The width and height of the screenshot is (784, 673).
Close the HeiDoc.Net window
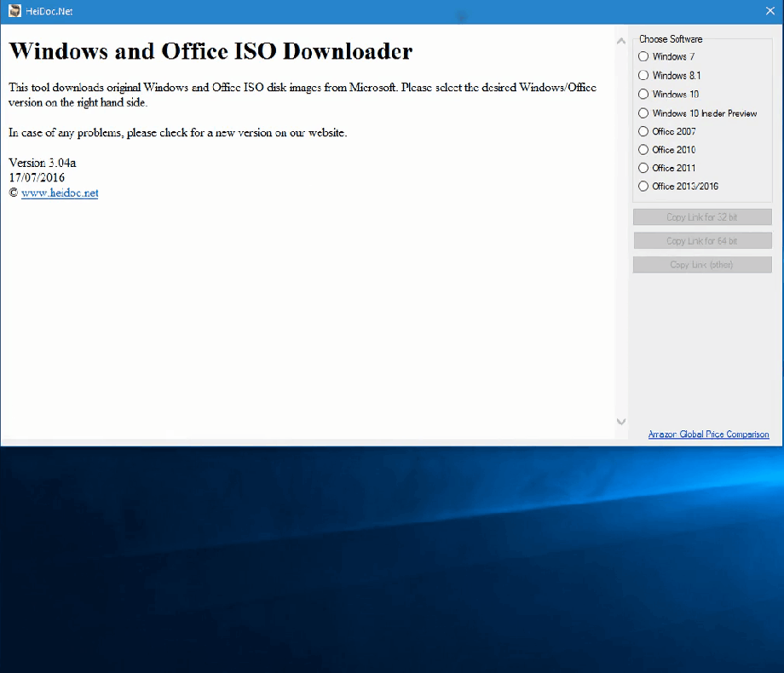point(770,11)
